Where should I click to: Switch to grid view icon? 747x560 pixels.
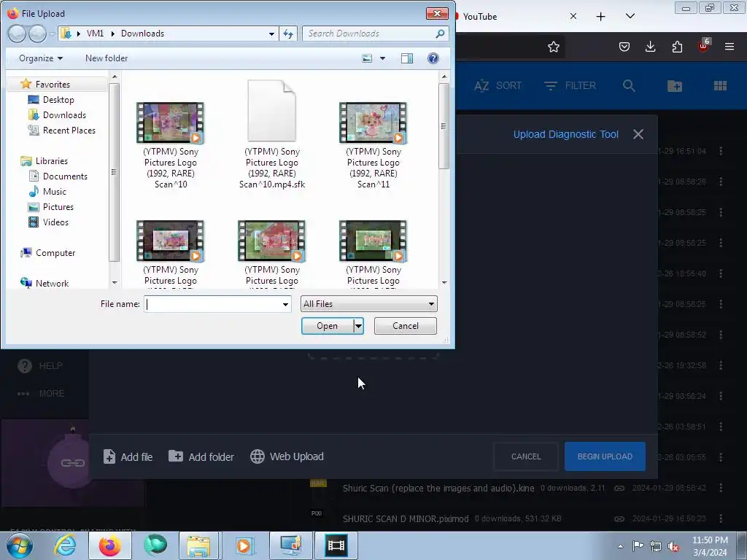coord(720,86)
